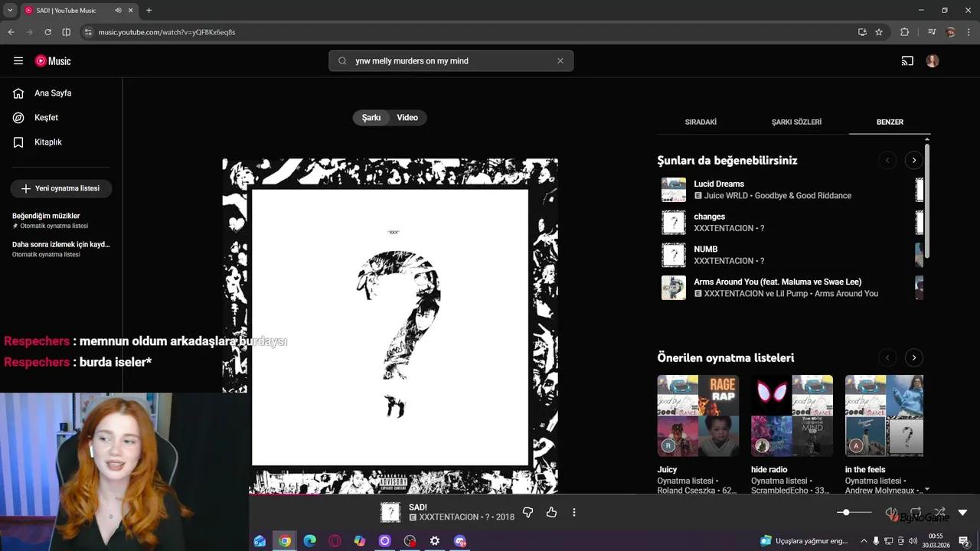Click the player bar SAD! thumbnail
The height and width of the screenshot is (551, 980).
(x=390, y=513)
